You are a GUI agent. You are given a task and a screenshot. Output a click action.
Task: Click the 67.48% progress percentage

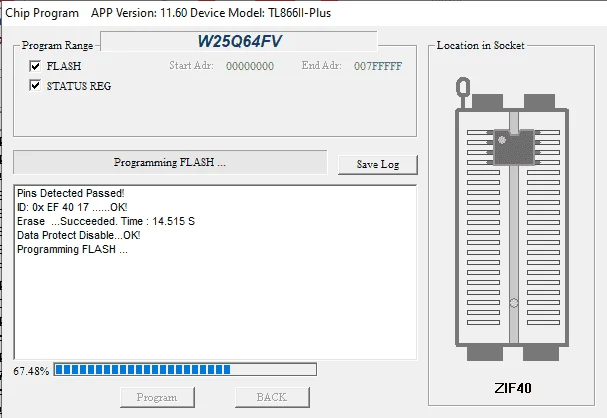click(31, 371)
